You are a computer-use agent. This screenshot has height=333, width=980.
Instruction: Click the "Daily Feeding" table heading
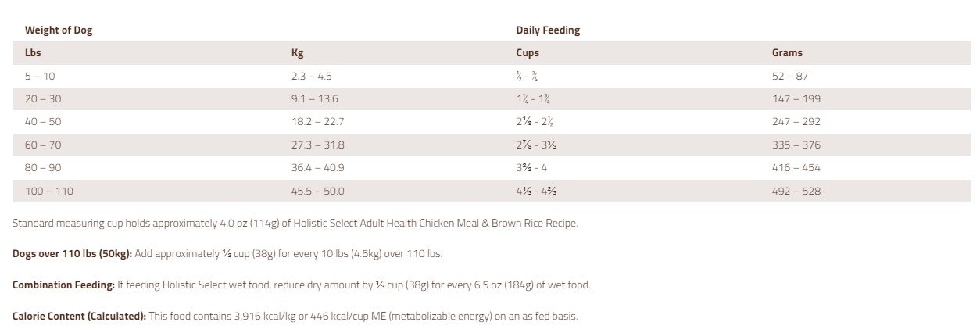click(x=548, y=30)
